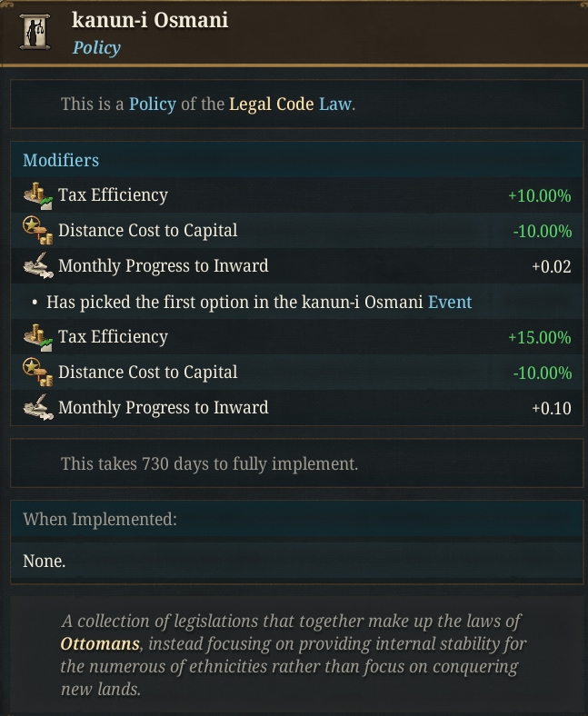The image size is (588, 716).
Task: Click the Distance Cost icon above the +0.02 row
Action: [x=38, y=230]
